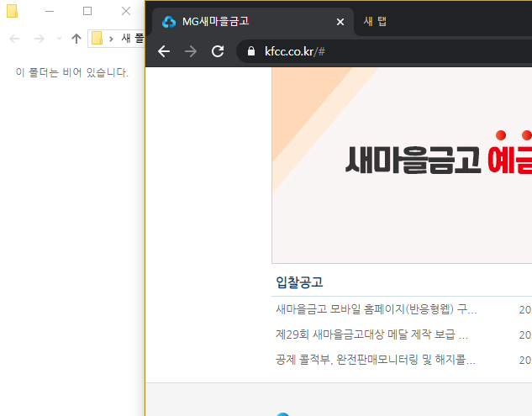Screen dimensions: 532x416
Task: Close the File Explorer window
Action: click(x=126, y=11)
